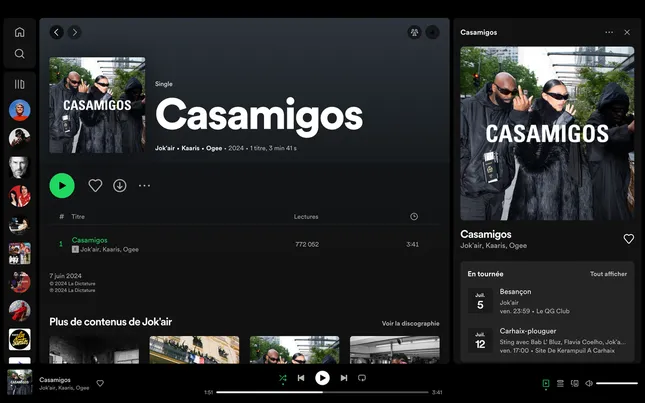The height and width of the screenshot is (403, 645).
Task: Open the Carhaix-plouguer tour date entry
Action: pyautogui.click(x=547, y=341)
